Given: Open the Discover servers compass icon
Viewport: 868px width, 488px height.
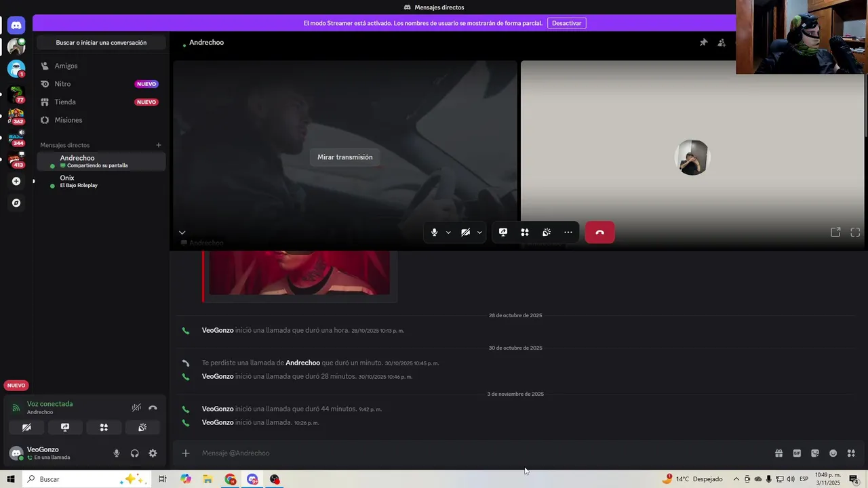Looking at the screenshot, I should point(16,203).
